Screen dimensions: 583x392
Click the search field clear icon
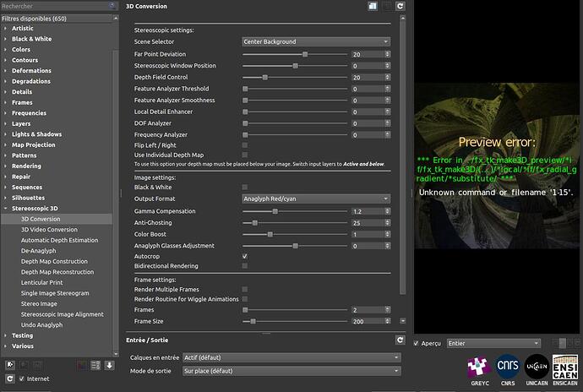(112, 5)
